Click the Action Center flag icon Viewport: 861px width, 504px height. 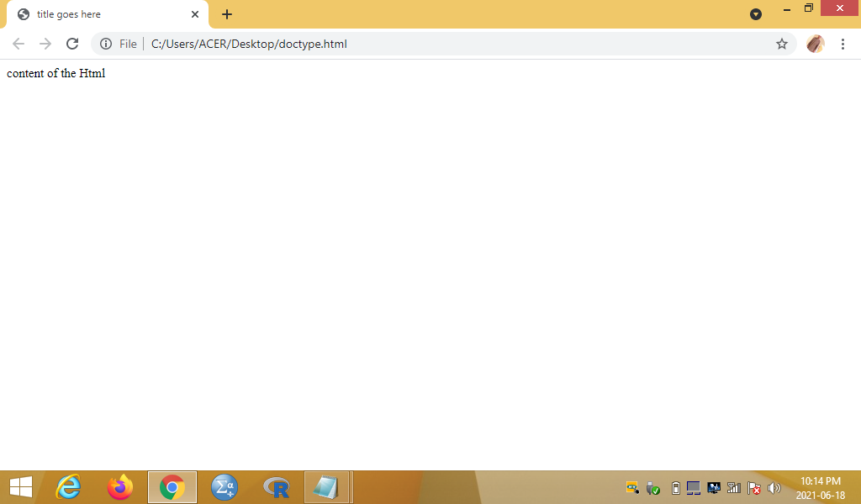[754, 487]
